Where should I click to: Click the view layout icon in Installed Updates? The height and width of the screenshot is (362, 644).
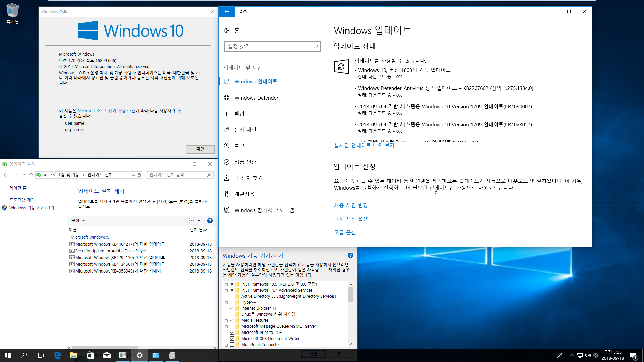[x=191, y=221]
